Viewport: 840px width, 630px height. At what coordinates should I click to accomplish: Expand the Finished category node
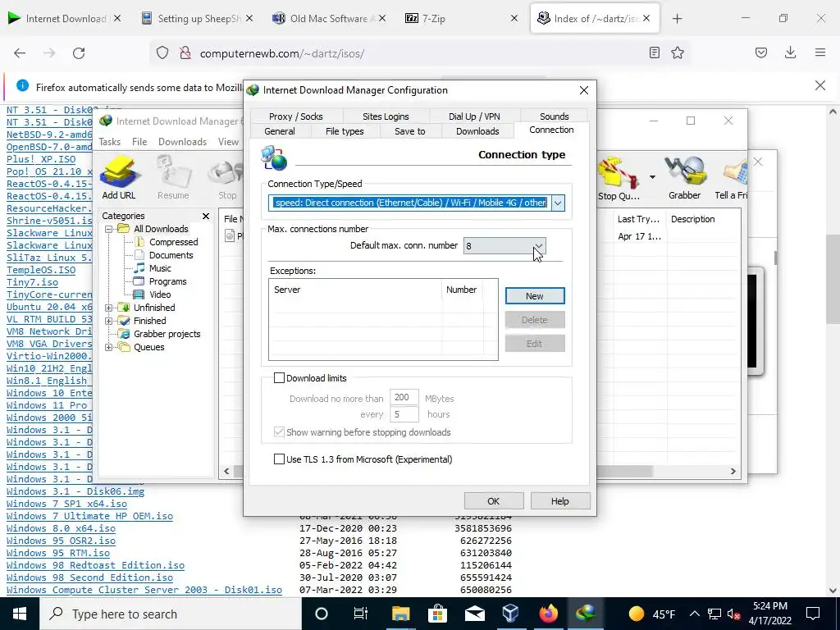pyautogui.click(x=109, y=321)
